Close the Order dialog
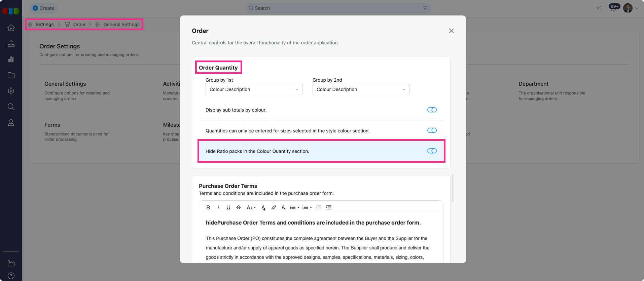The height and width of the screenshot is (281, 644). coord(451,31)
